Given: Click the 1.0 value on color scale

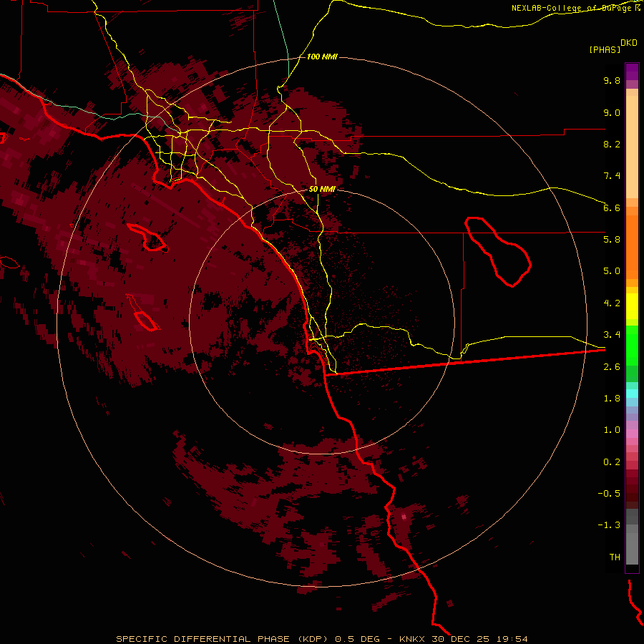Looking at the screenshot, I should click(x=612, y=430).
